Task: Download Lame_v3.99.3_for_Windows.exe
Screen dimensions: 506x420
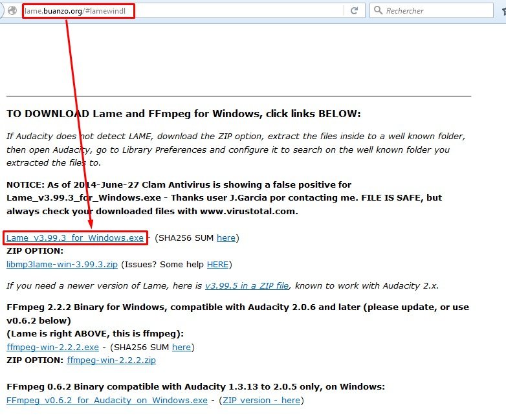Action: 75,238
